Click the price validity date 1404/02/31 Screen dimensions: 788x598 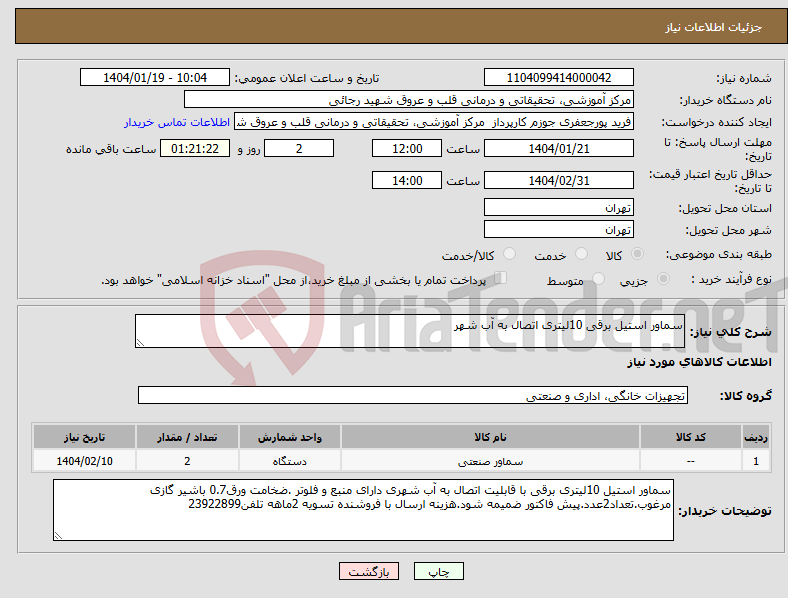[x=558, y=180]
